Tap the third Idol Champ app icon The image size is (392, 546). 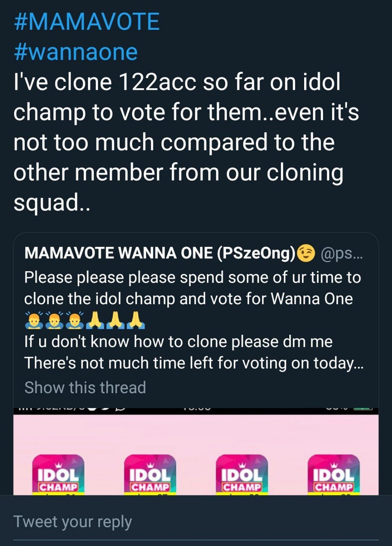pyautogui.click(x=242, y=474)
